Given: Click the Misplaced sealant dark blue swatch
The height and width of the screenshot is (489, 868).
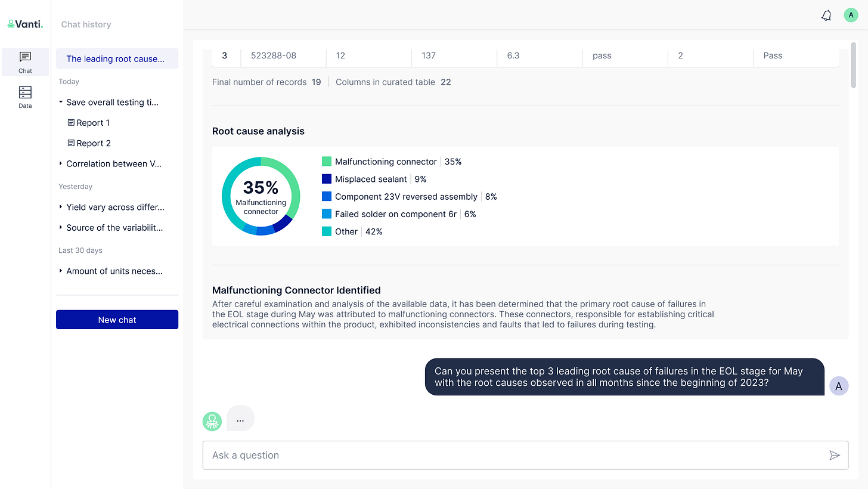Looking at the screenshot, I should (x=327, y=179).
